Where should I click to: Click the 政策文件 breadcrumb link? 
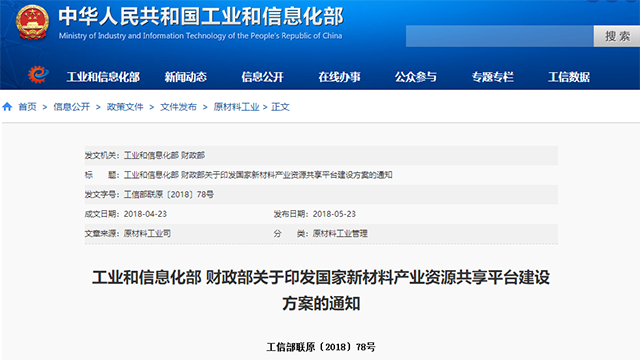tap(125, 107)
